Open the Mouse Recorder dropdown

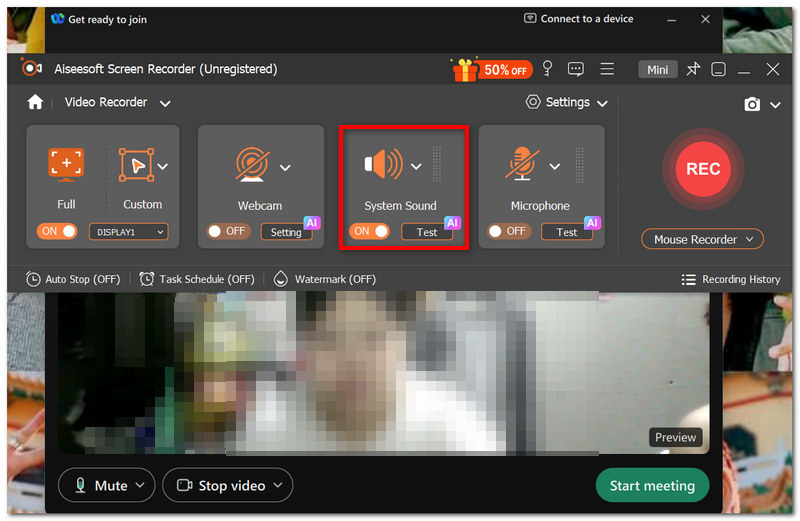[702, 239]
